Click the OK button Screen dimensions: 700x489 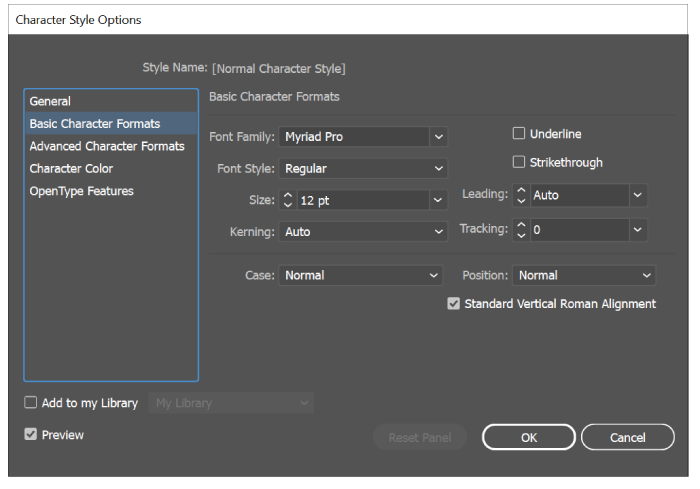tap(529, 437)
